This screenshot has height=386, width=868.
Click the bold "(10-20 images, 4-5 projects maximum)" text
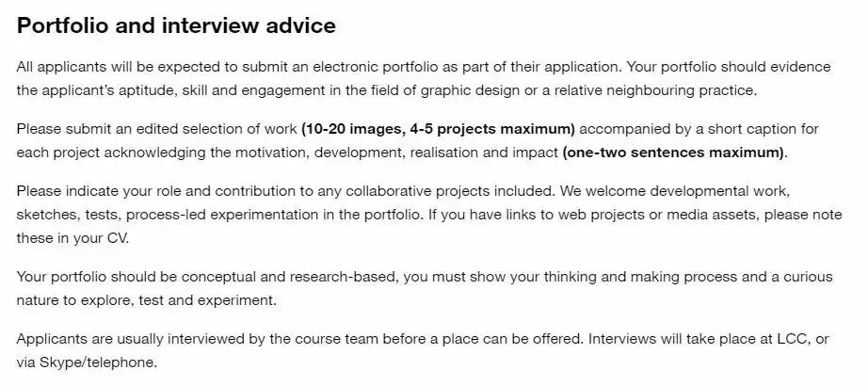click(x=438, y=128)
